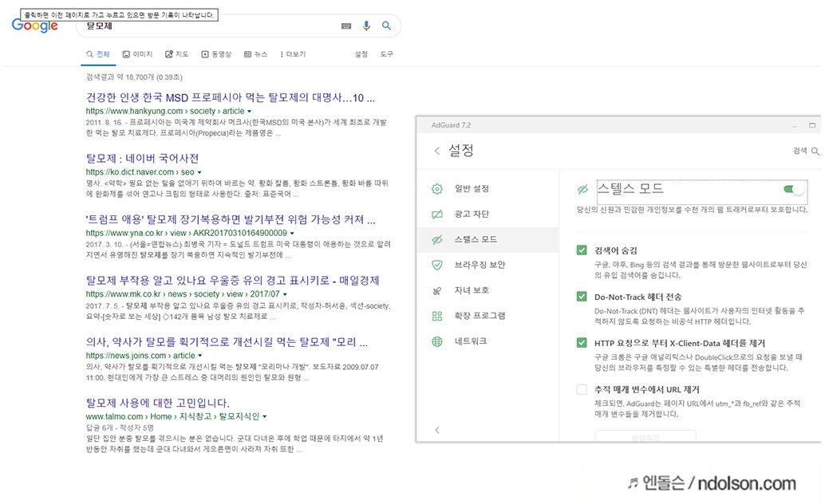This screenshot has width=825, height=504.
Task: Click 검색 label in AdGuard settings header
Action: click(799, 151)
